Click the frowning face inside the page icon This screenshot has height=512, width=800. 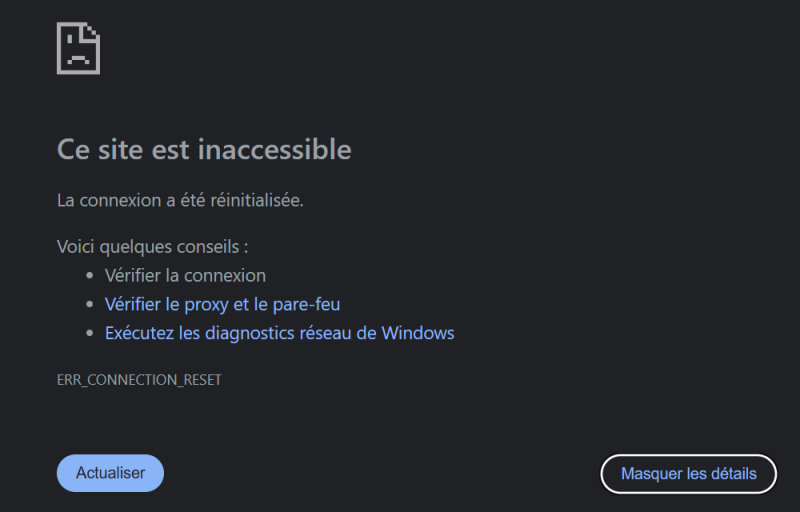[77, 57]
